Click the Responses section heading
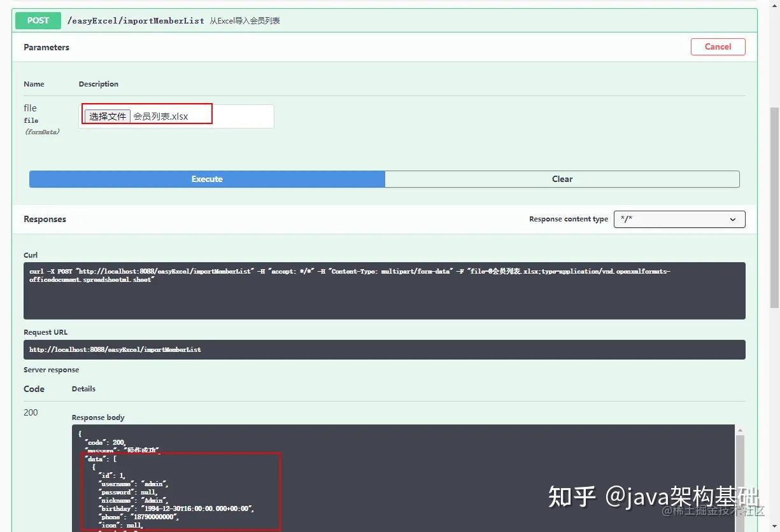The width and height of the screenshot is (780, 532). click(x=45, y=219)
